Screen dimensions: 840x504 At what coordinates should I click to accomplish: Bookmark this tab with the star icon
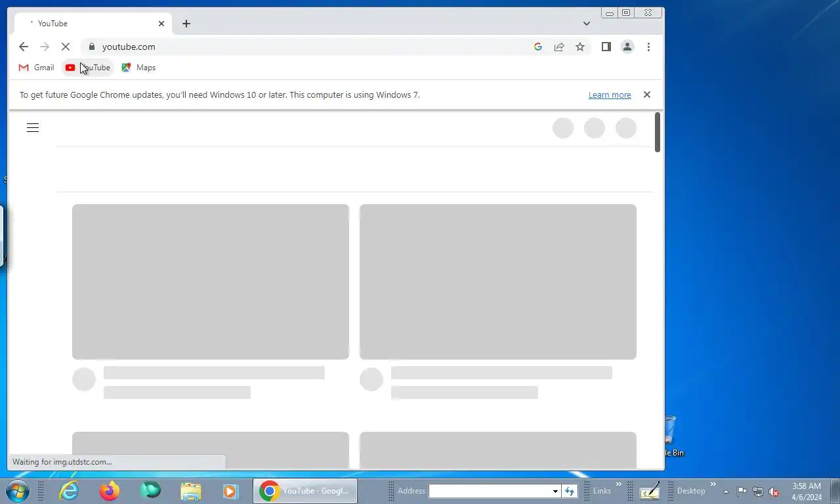pos(580,47)
